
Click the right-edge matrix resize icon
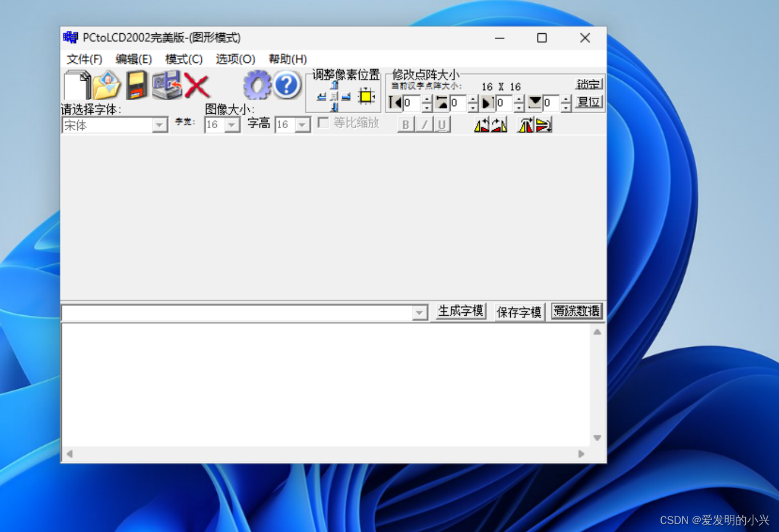[x=487, y=103]
